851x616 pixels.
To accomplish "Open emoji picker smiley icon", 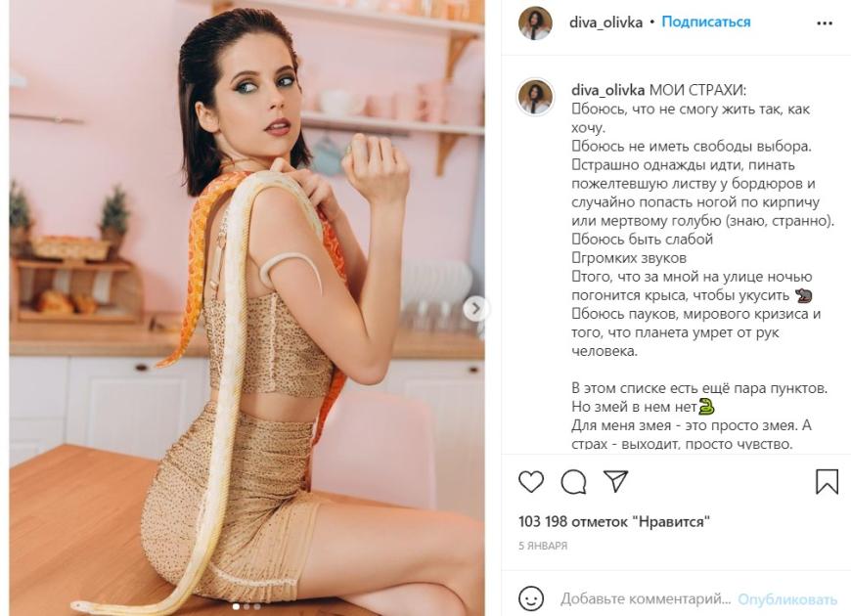I will pyautogui.click(x=531, y=598).
